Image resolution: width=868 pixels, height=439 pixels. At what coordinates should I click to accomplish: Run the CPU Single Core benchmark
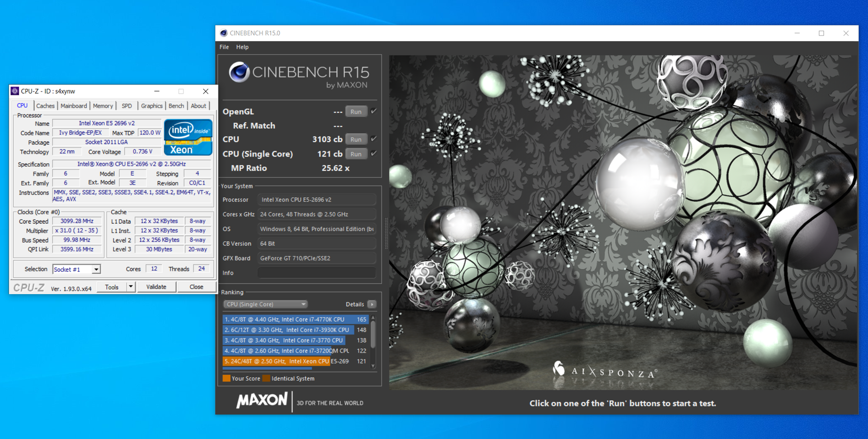356,154
